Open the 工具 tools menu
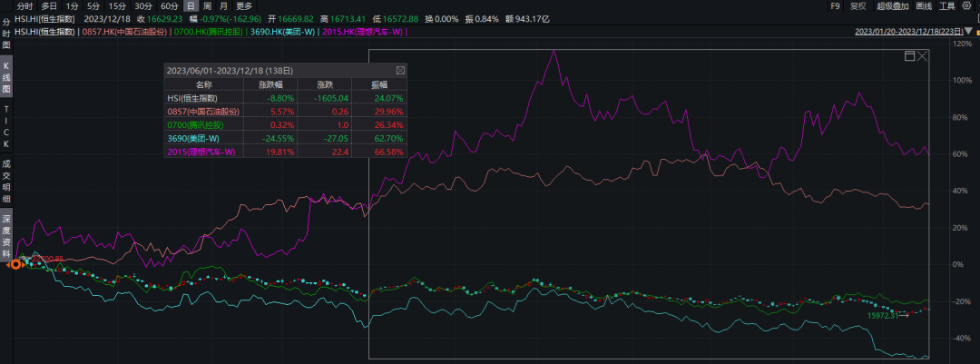This screenshot has height=364, width=980. [x=946, y=6]
